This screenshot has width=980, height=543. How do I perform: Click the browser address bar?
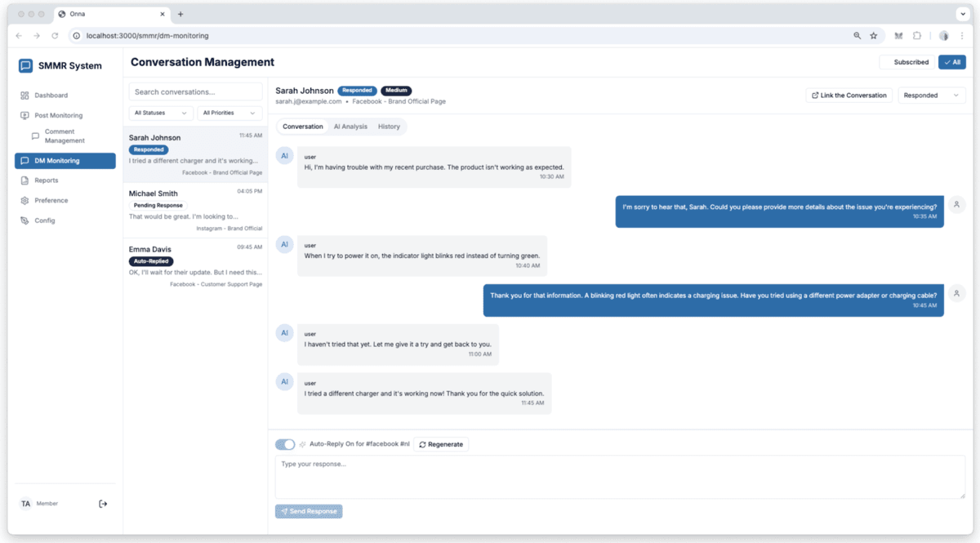tap(457, 36)
